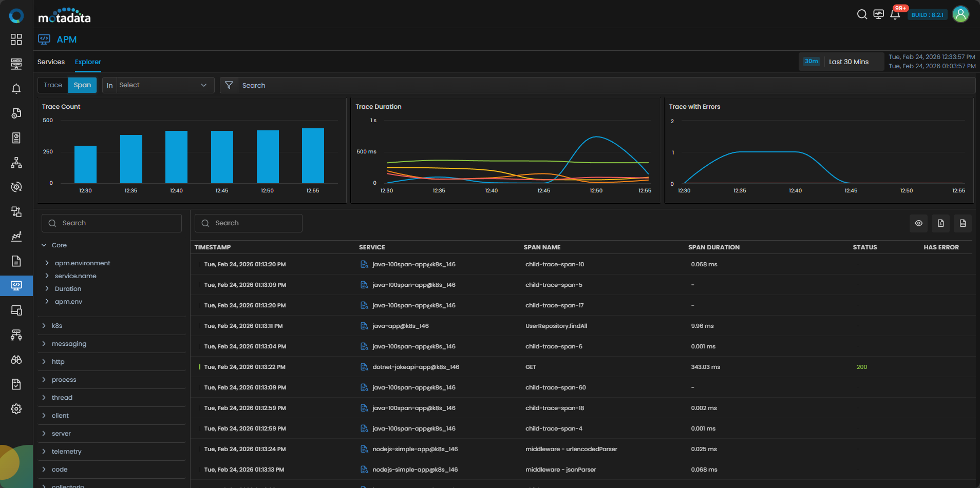Switch to the Services tab
Viewport: 980px width, 488px height.
coord(51,62)
